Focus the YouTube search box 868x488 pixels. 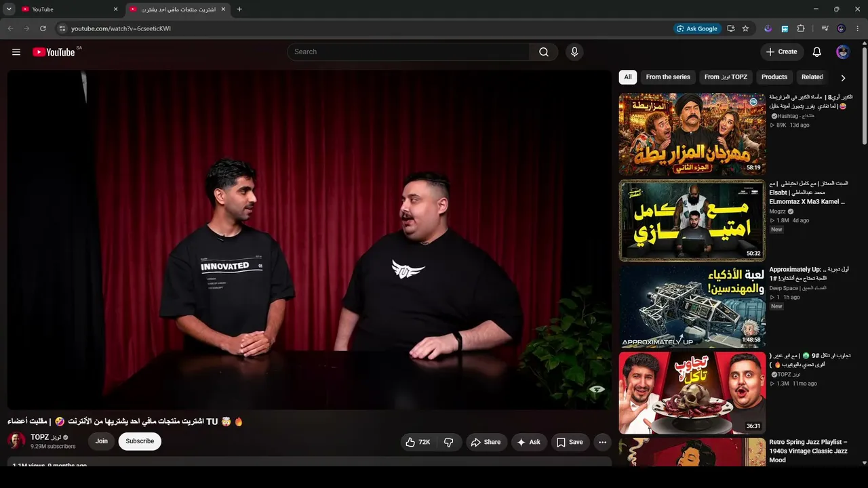(x=408, y=52)
